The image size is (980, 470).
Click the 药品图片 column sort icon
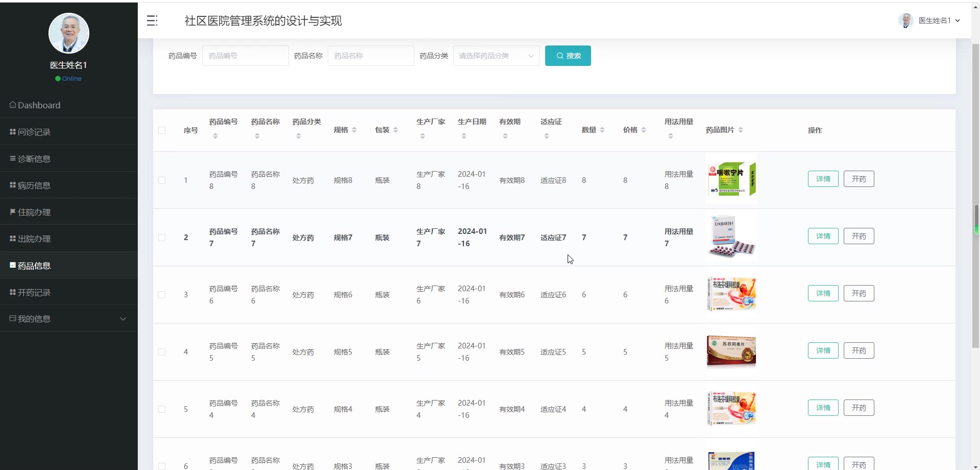pyautogui.click(x=741, y=130)
